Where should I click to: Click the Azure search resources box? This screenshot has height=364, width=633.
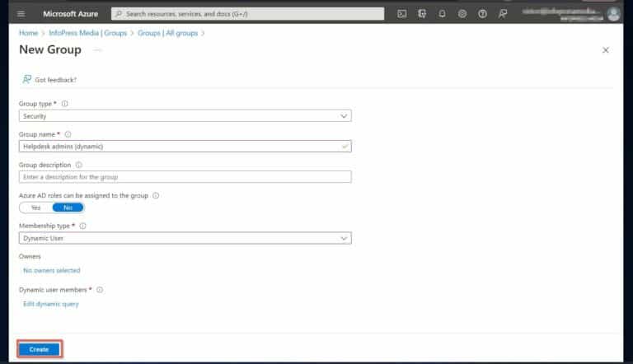click(x=247, y=14)
